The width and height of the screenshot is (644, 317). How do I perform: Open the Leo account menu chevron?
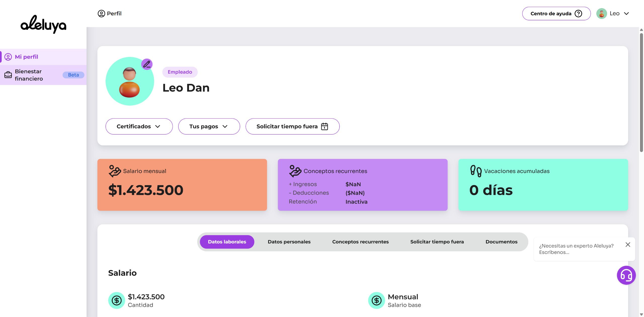pos(626,14)
